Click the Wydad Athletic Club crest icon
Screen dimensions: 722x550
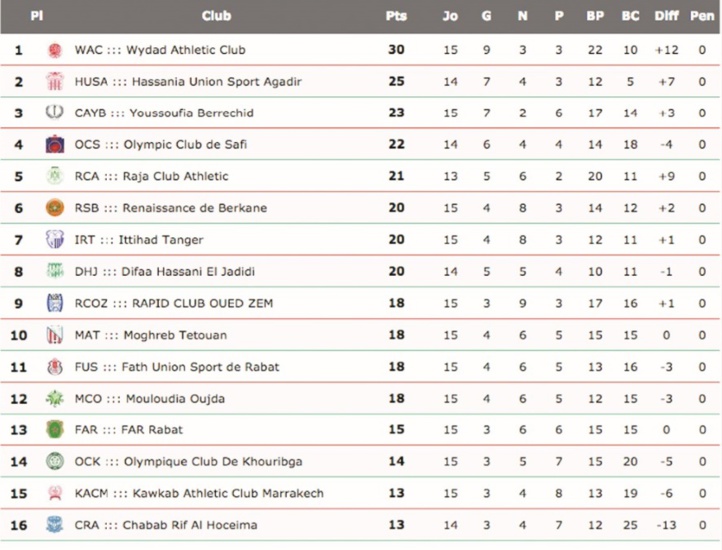click(54, 50)
